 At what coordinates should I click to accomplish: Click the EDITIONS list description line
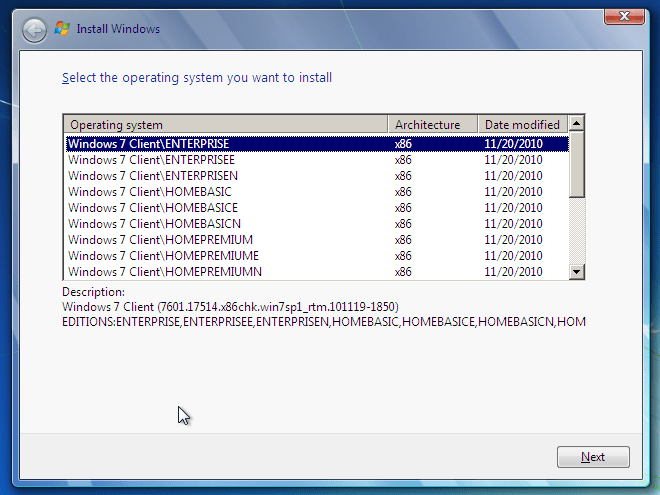pos(324,322)
